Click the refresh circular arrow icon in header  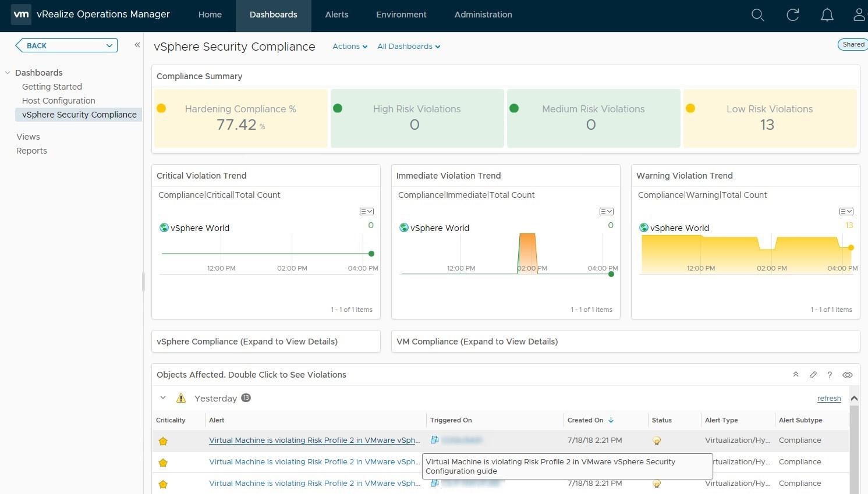(x=792, y=15)
